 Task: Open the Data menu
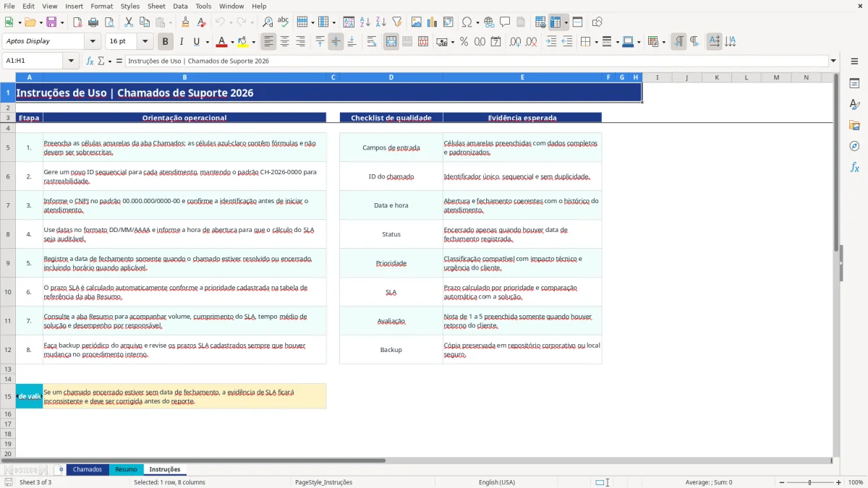[x=180, y=6]
